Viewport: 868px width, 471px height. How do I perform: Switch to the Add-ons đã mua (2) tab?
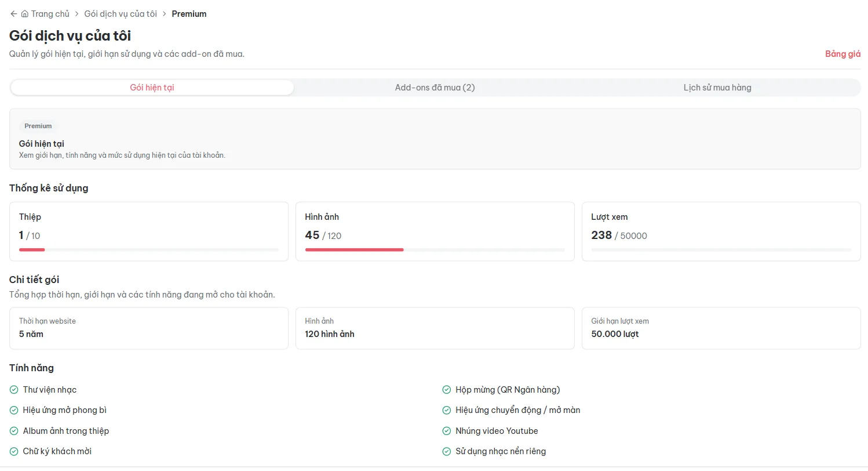click(x=435, y=88)
